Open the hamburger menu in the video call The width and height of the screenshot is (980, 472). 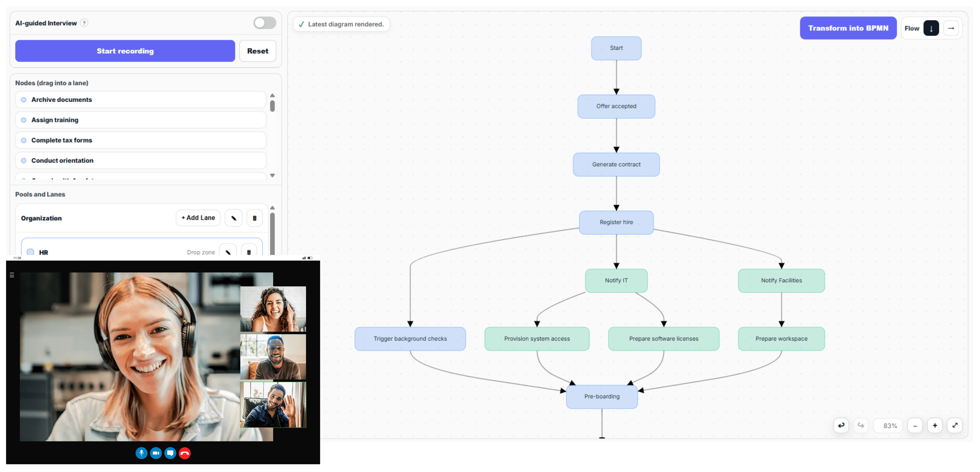tap(12, 275)
